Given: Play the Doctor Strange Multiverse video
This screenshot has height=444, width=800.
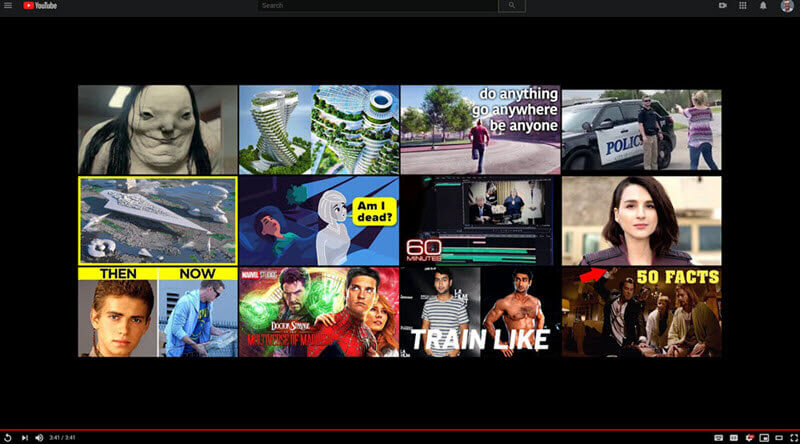Looking at the screenshot, I should click(x=319, y=312).
